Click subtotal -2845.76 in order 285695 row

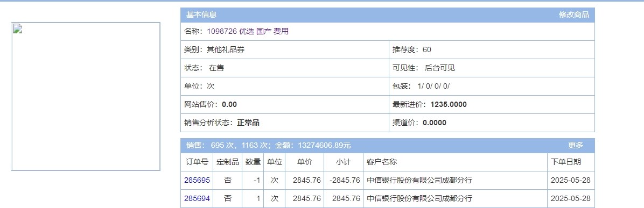[x=345, y=180]
